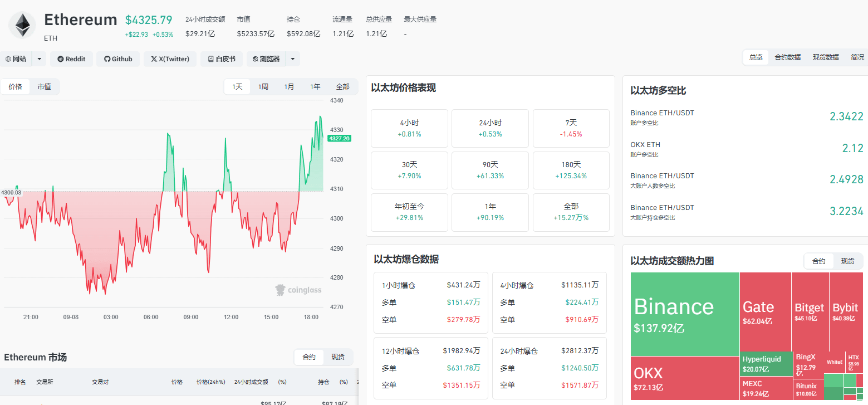Select the 全部 time range

coord(342,86)
